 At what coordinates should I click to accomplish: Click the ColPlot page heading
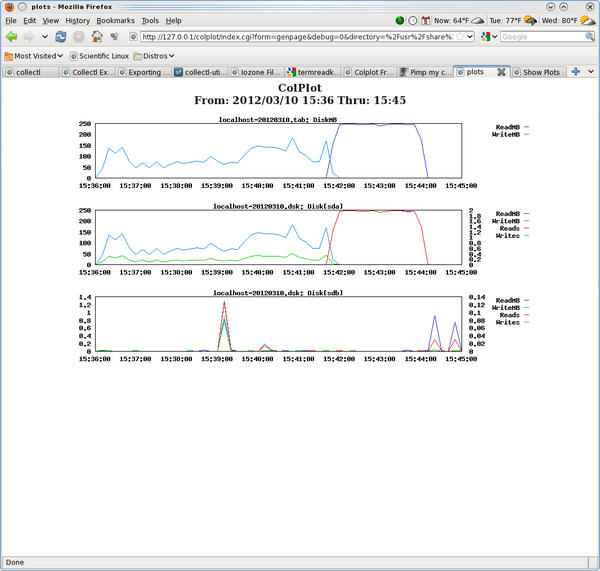(300, 88)
